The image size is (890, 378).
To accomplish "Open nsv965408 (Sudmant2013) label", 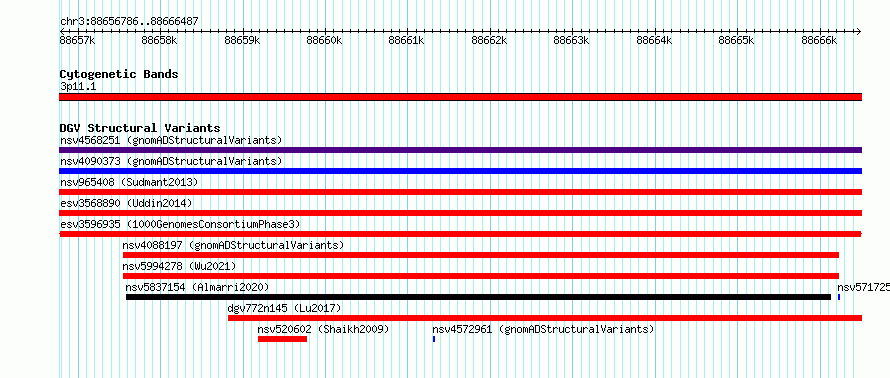I will [129, 182].
